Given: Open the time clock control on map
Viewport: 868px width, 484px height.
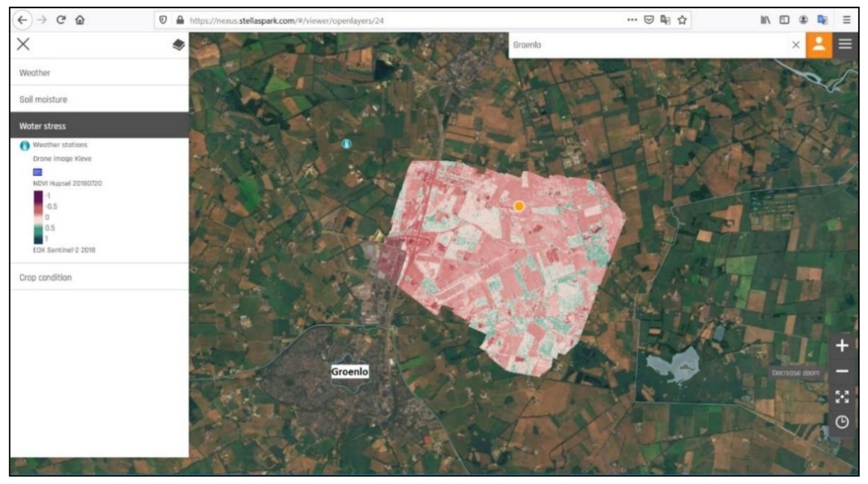Looking at the screenshot, I should [841, 422].
